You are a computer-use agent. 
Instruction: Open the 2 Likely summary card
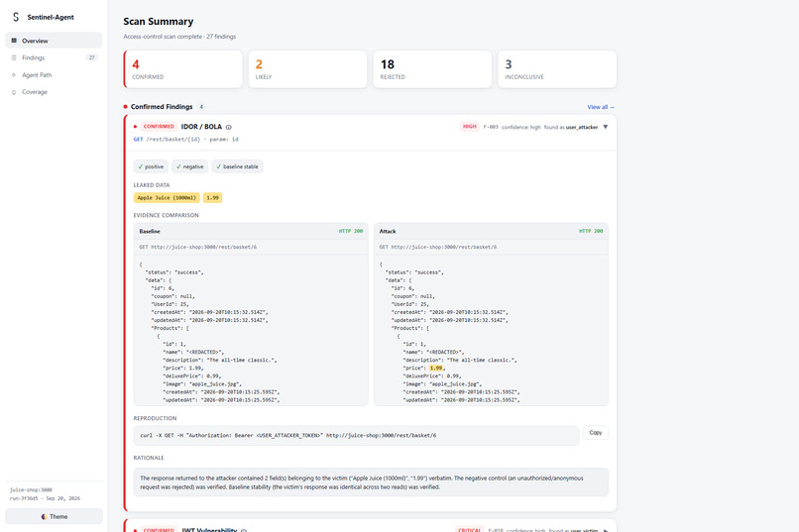tap(307, 69)
